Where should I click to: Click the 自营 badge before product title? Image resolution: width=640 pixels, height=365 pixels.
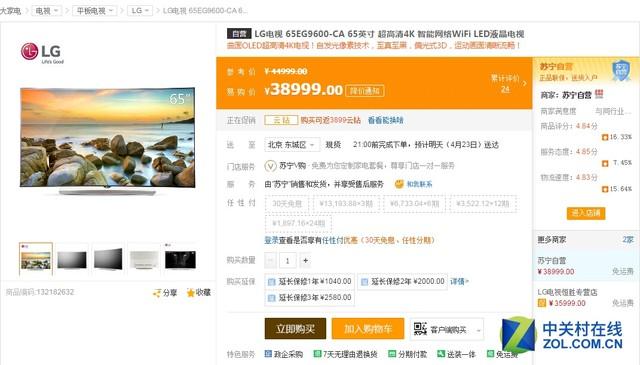(239, 34)
